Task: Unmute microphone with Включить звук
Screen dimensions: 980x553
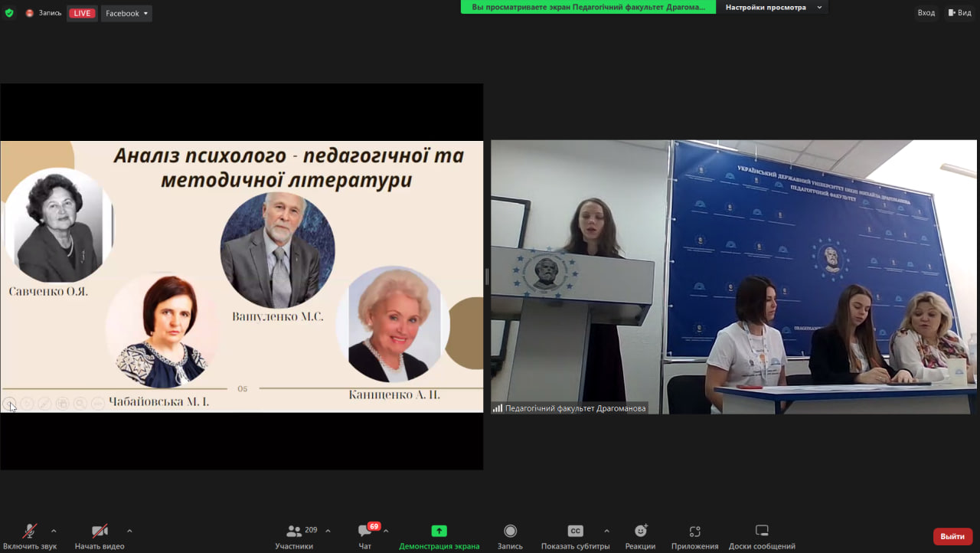Action: (x=30, y=535)
